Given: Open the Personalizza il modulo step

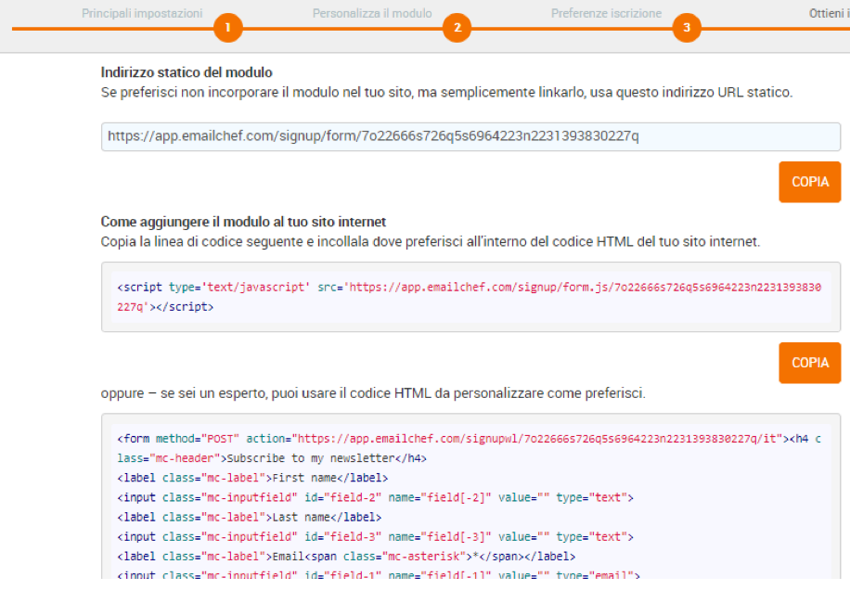Looking at the screenshot, I should 372,13.
